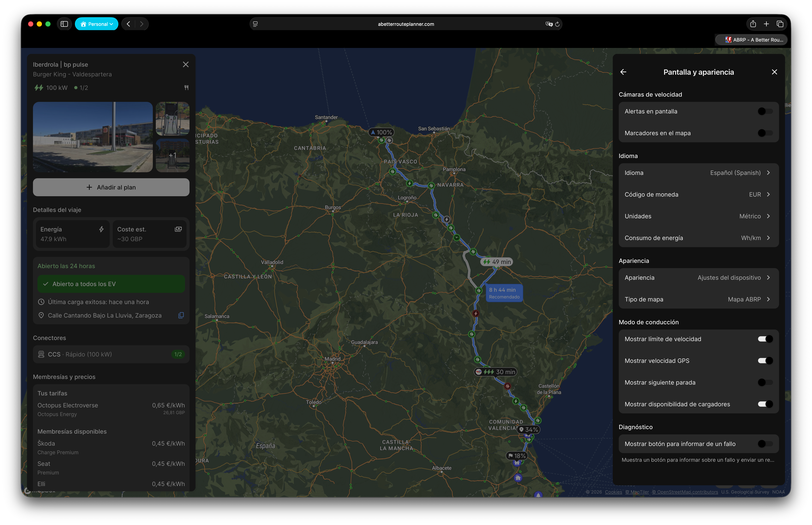Change Unidades from Métrico
This screenshot has width=812, height=525.
(x=699, y=216)
